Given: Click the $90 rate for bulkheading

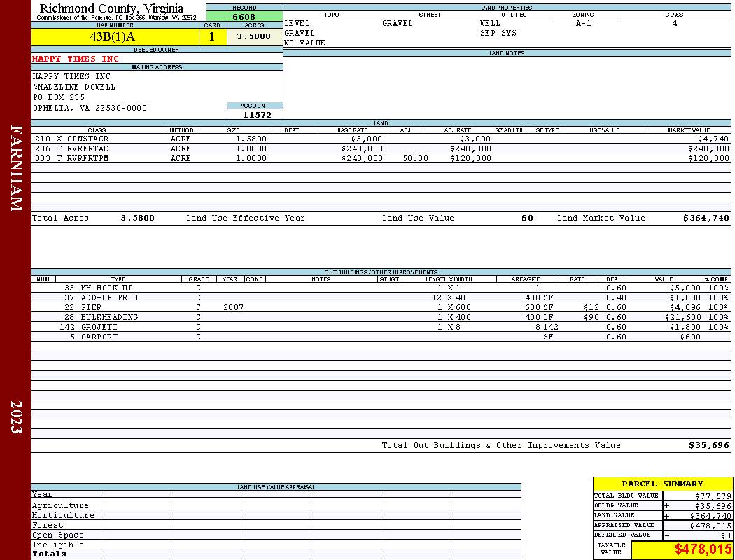Looking at the screenshot, I should click(591, 318).
